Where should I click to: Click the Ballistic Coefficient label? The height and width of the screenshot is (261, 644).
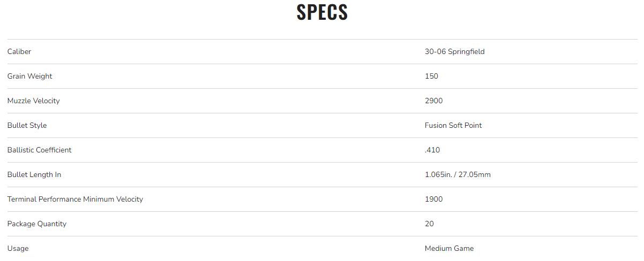click(x=39, y=150)
